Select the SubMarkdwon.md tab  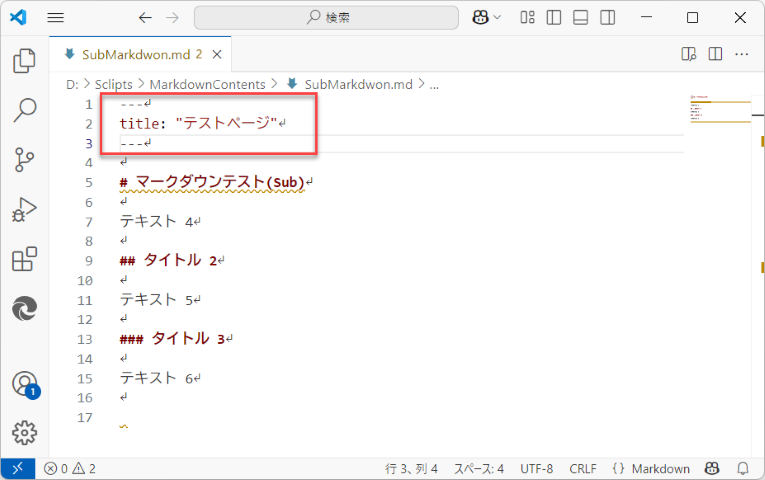click(141, 54)
